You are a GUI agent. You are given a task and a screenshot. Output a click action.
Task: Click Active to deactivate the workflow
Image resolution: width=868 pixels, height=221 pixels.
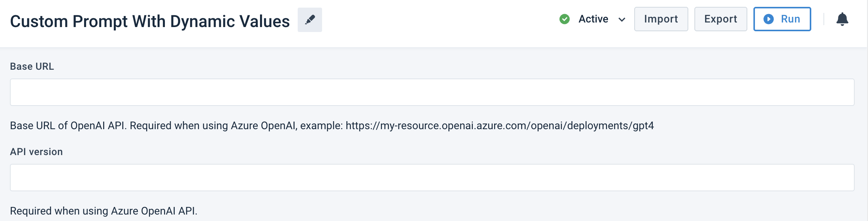[x=592, y=19]
